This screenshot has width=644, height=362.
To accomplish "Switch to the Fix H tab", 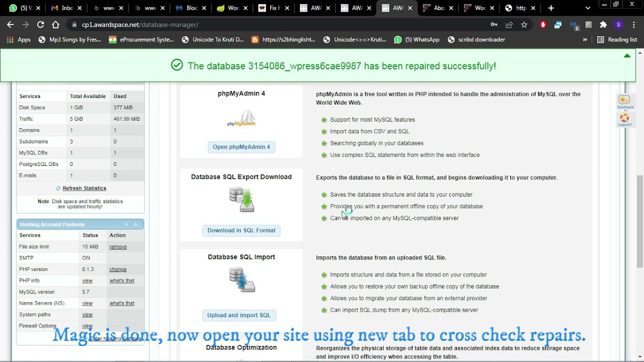I will click(273, 8).
